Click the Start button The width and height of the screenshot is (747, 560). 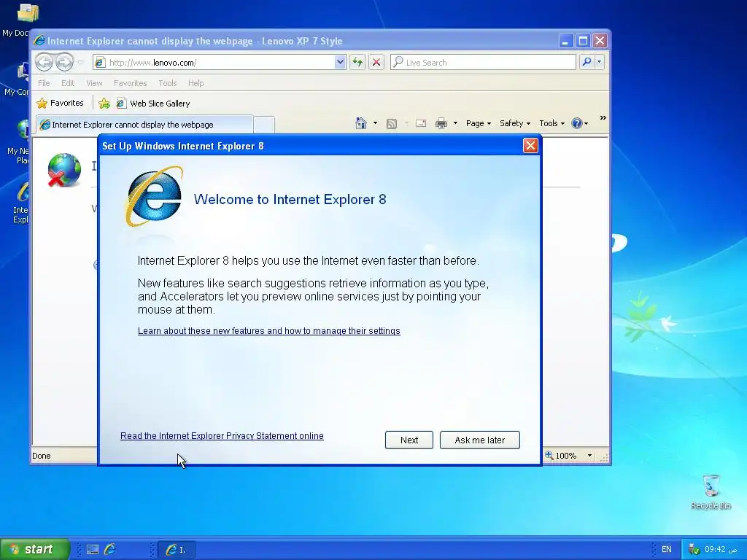coord(35,549)
